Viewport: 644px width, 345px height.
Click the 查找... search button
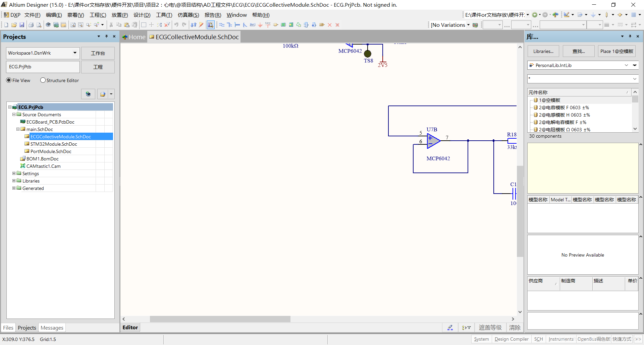tap(579, 51)
